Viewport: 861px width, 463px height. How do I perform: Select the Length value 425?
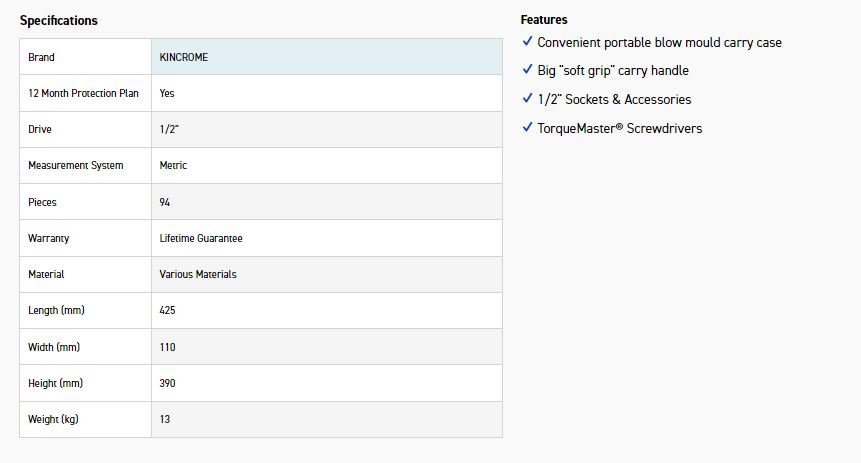(x=168, y=310)
